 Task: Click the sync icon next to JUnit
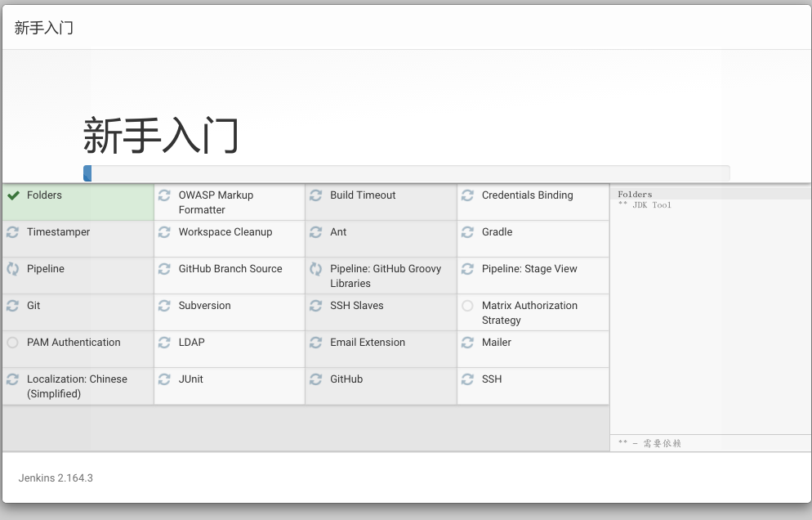[x=164, y=379]
